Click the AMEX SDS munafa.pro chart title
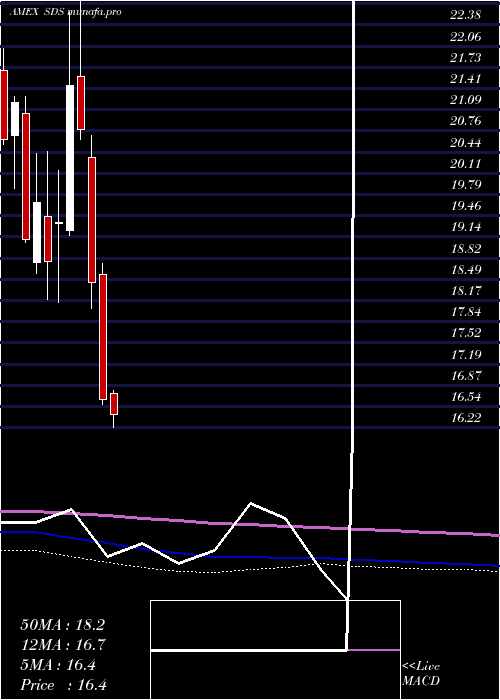 pyautogui.click(x=66, y=12)
